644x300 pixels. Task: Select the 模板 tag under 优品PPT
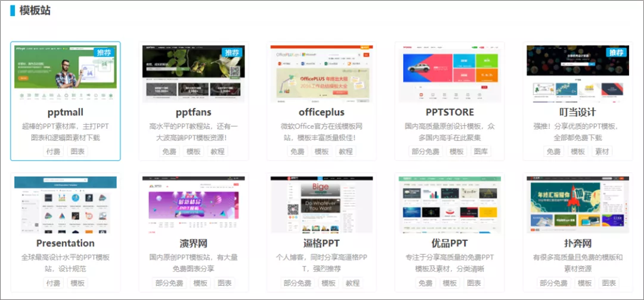click(450, 283)
